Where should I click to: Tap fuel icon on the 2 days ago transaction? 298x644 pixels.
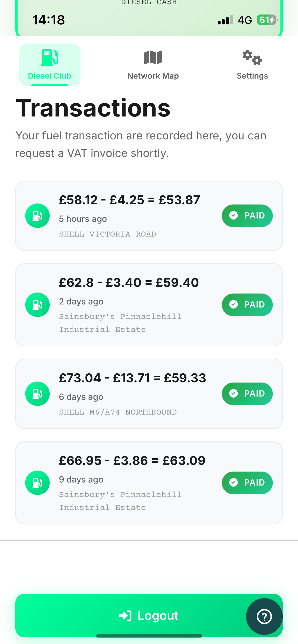37,305
